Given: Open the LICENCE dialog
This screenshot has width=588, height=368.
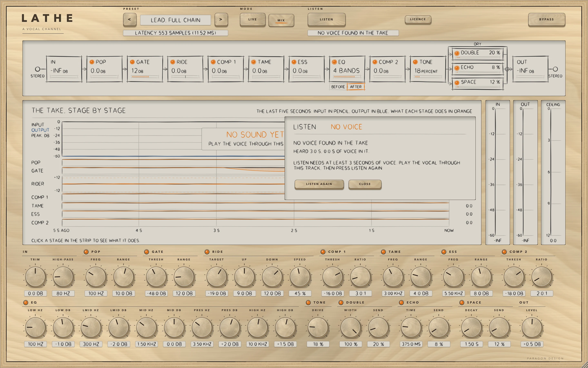Looking at the screenshot, I should 418,19.
